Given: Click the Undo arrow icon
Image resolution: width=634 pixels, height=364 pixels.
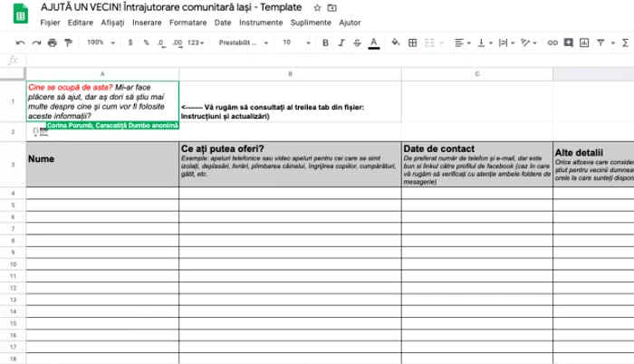Looking at the screenshot, I should click(20, 43).
